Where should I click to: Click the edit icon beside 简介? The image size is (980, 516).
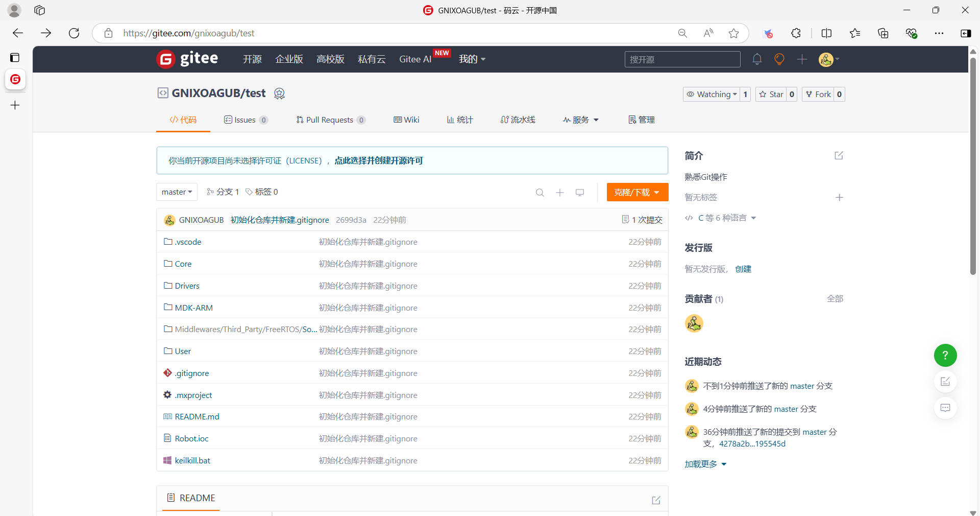839,155
